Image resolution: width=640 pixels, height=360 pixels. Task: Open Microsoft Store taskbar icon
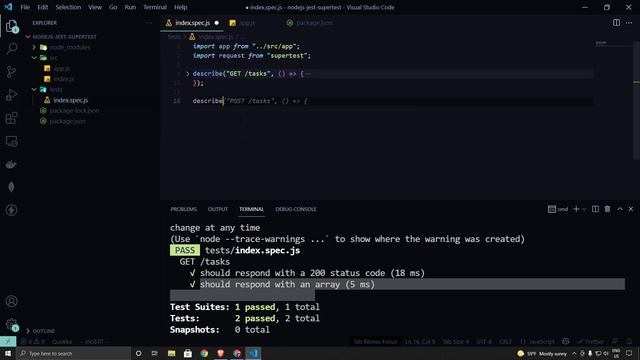coord(188,353)
